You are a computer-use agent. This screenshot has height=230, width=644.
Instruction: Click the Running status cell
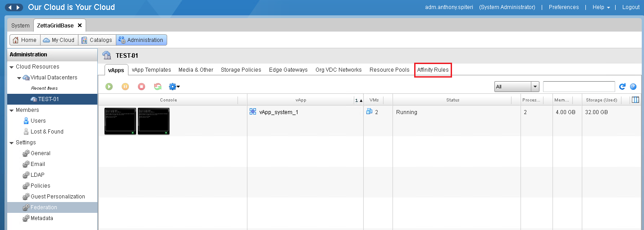[406, 112]
